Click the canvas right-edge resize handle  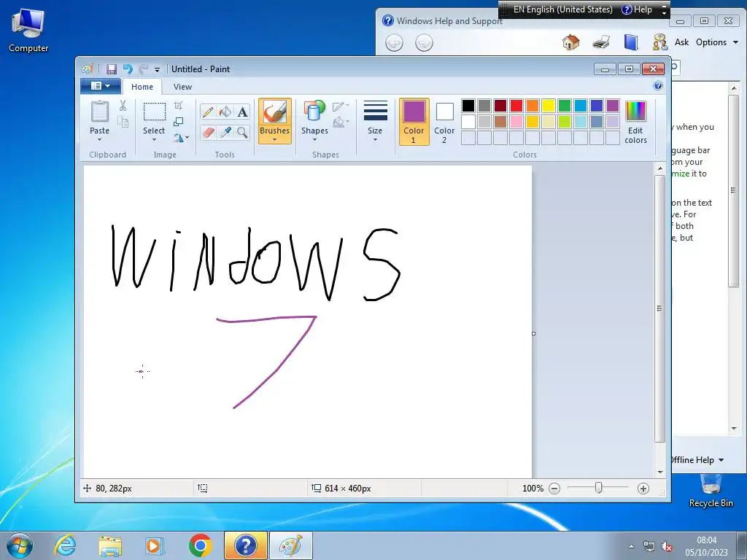(533, 333)
